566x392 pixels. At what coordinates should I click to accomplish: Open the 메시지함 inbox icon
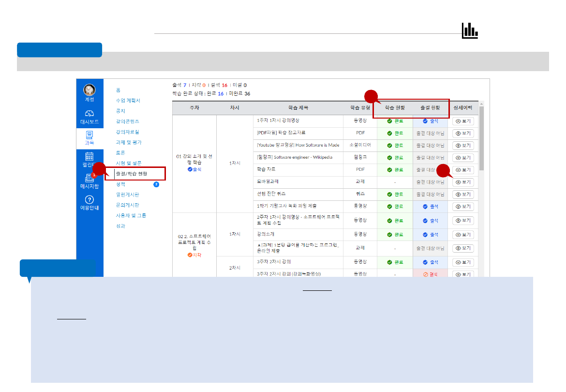[89, 177]
